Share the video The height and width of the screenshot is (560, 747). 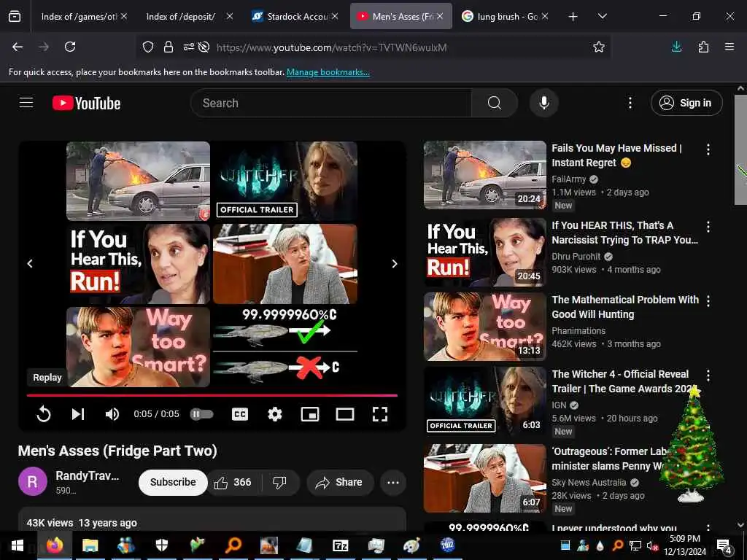click(x=339, y=483)
